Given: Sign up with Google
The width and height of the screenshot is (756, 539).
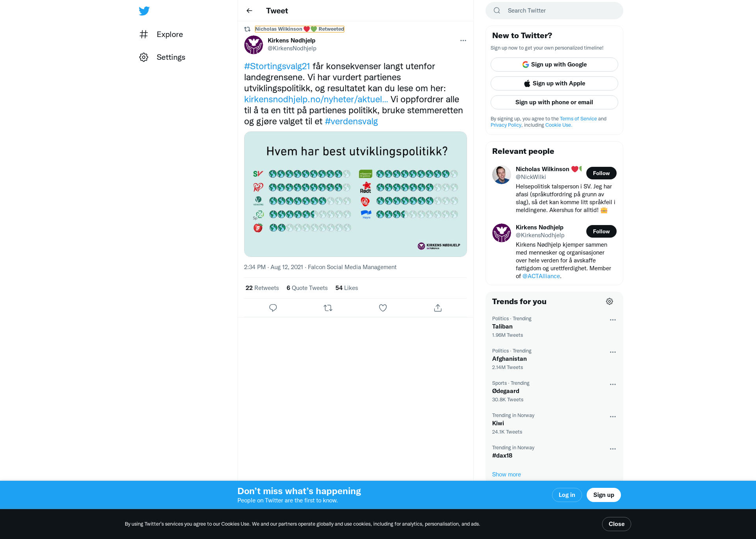Looking at the screenshot, I should 554,65.
